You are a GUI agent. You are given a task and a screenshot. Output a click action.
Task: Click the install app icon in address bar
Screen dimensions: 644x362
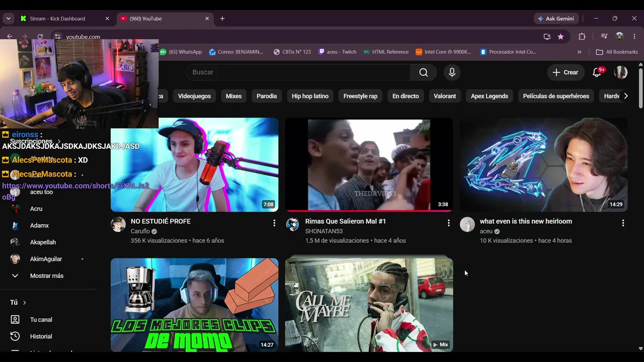tap(547, 37)
